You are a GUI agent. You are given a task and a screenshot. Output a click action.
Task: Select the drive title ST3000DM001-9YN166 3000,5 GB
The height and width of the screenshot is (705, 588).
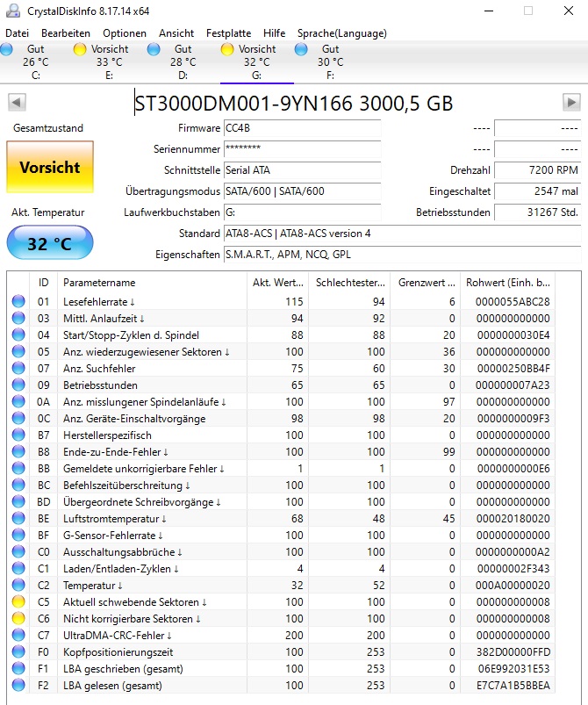pyautogui.click(x=294, y=104)
